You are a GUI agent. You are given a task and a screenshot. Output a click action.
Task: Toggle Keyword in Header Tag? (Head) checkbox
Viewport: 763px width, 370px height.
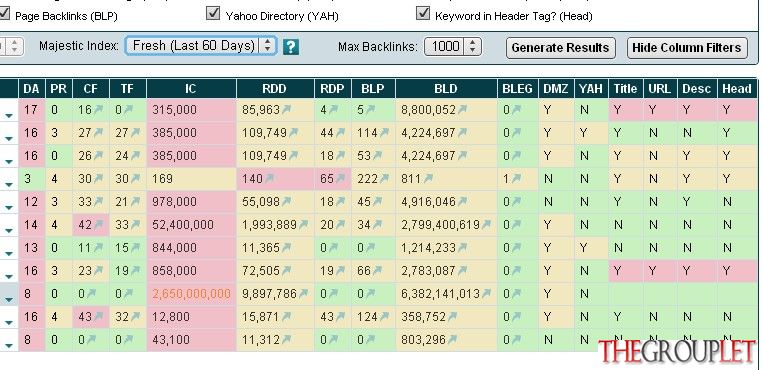point(423,14)
